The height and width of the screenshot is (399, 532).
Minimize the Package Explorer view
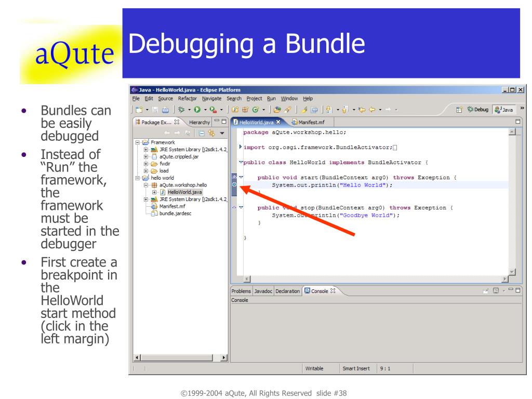click(x=217, y=121)
